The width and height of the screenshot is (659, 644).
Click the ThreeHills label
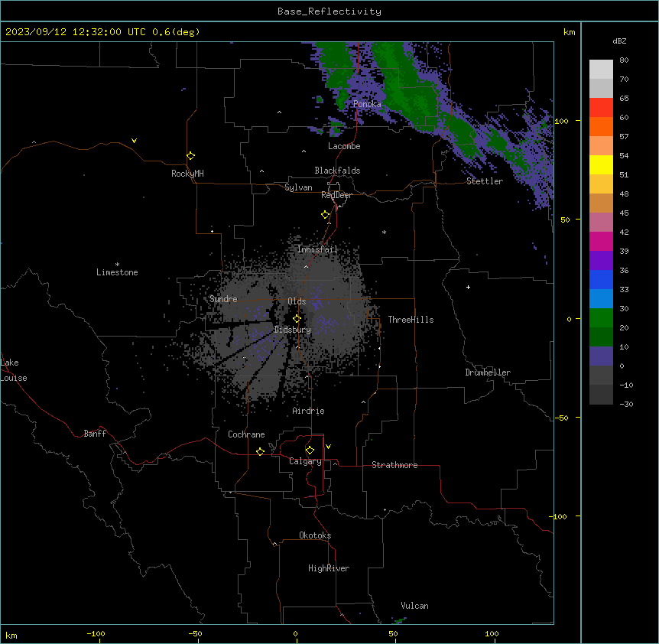tap(411, 320)
